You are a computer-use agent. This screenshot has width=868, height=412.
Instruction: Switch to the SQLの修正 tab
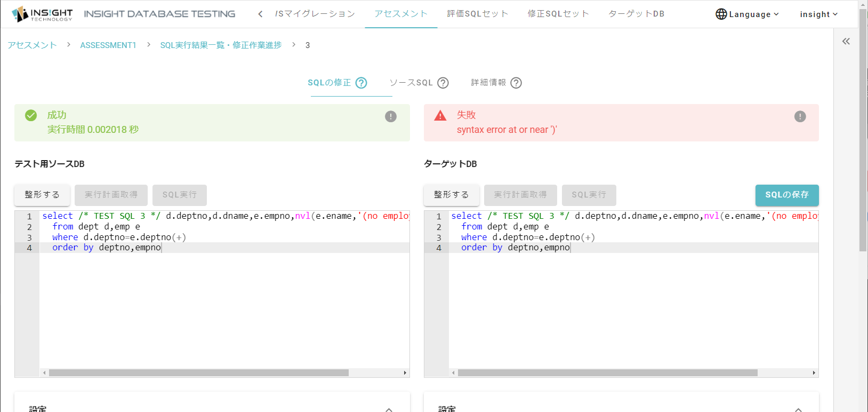[x=329, y=83]
